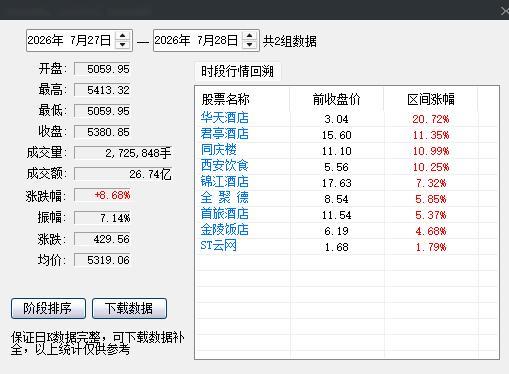Open stock 首旅酒店

click(225, 214)
